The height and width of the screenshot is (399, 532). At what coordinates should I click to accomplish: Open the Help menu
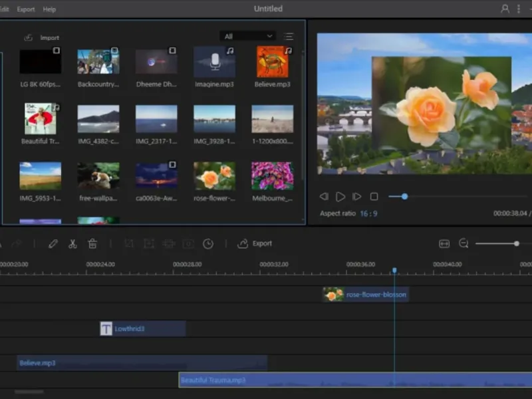click(x=49, y=9)
